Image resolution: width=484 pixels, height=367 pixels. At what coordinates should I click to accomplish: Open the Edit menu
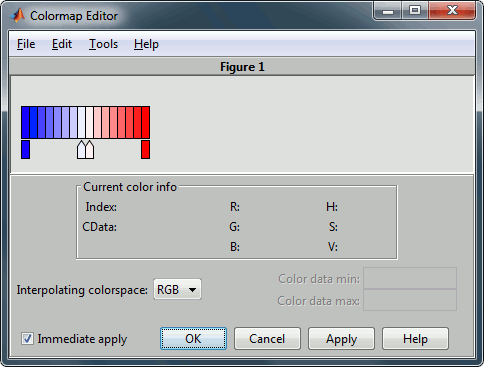pos(62,44)
